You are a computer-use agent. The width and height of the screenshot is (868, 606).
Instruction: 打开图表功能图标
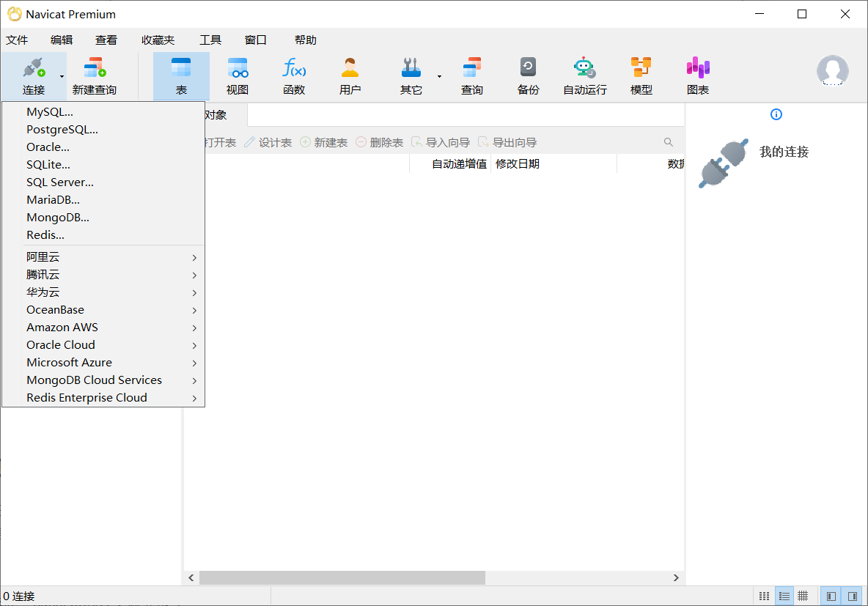point(697,75)
